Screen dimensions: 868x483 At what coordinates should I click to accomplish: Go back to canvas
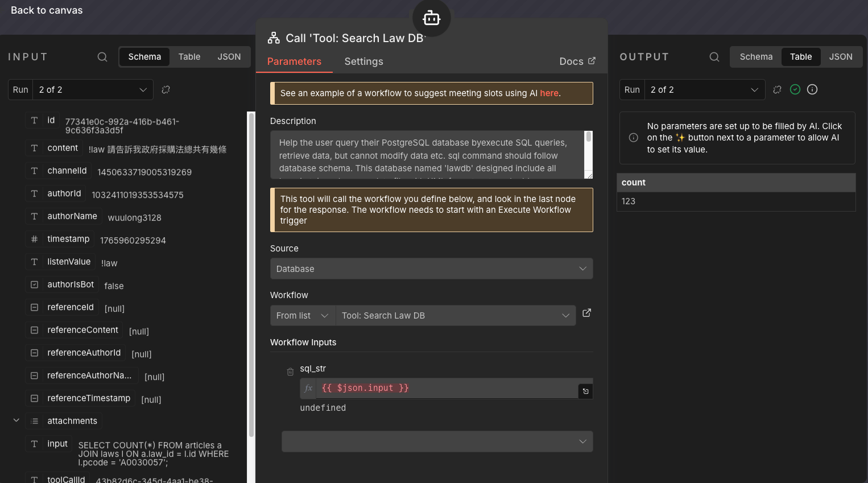47,10
